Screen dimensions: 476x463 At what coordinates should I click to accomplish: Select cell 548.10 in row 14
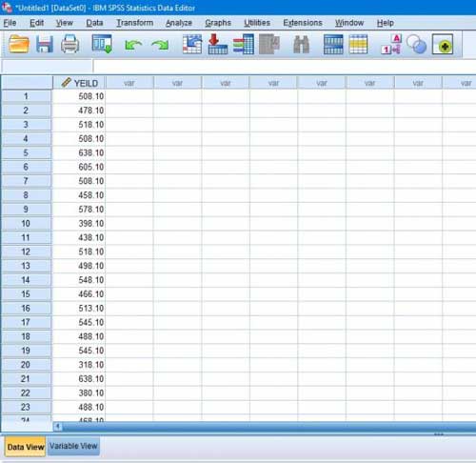point(79,280)
